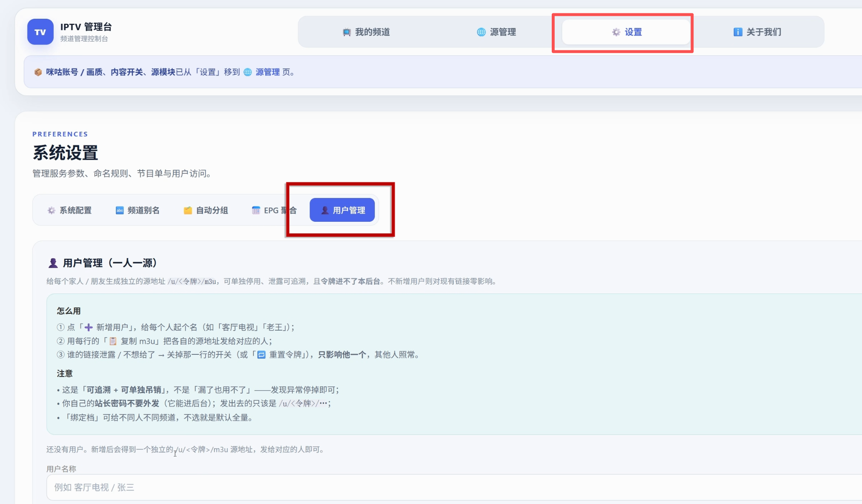Click the IPTV 管理台 title text
Image resolution: width=862 pixels, height=504 pixels.
pyautogui.click(x=86, y=27)
